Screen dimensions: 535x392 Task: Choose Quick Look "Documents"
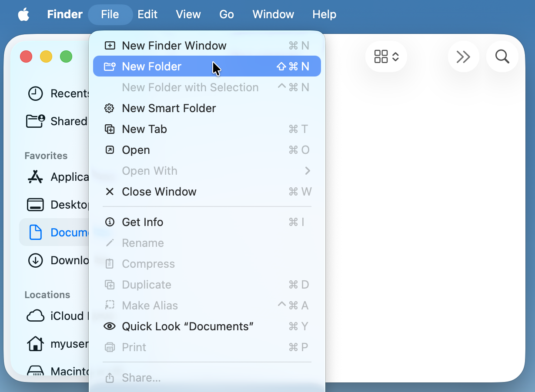[x=207, y=326]
